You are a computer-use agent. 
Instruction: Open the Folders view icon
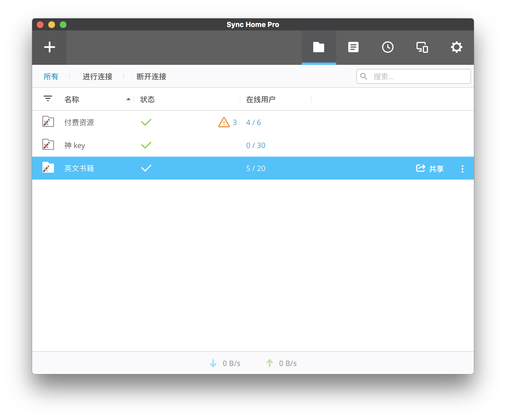click(319, 47)
